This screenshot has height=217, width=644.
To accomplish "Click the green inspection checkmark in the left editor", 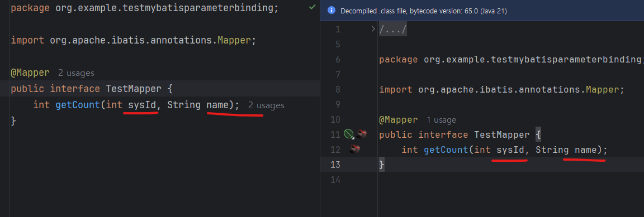I will 312,7.
